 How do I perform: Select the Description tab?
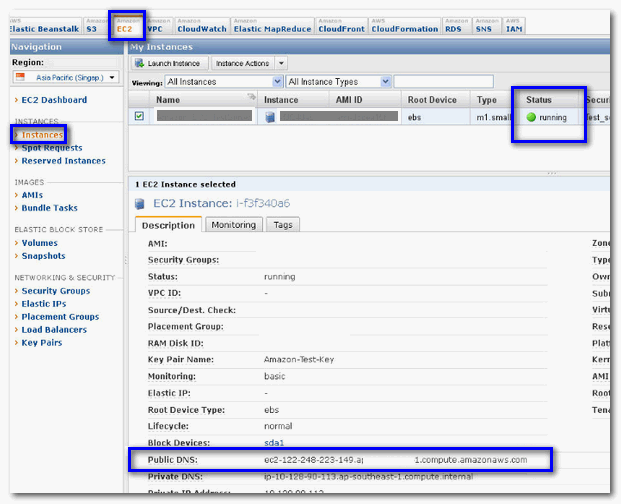coord(168,225)
